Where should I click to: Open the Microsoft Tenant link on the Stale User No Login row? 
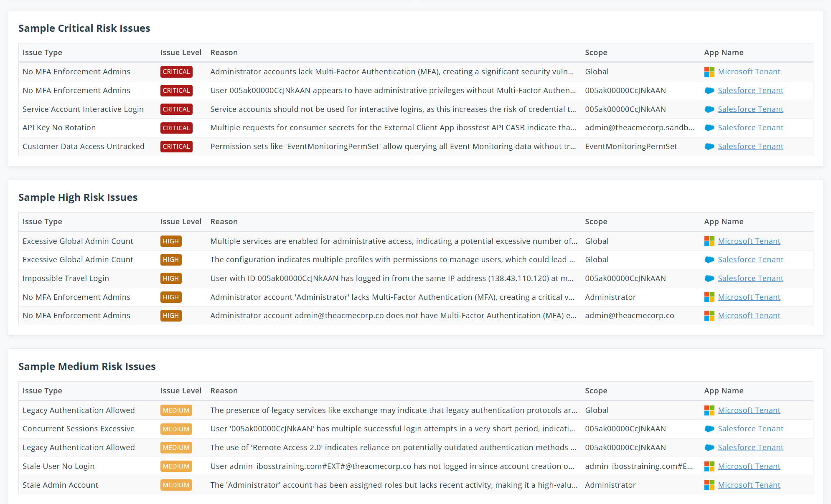(749, 466)
